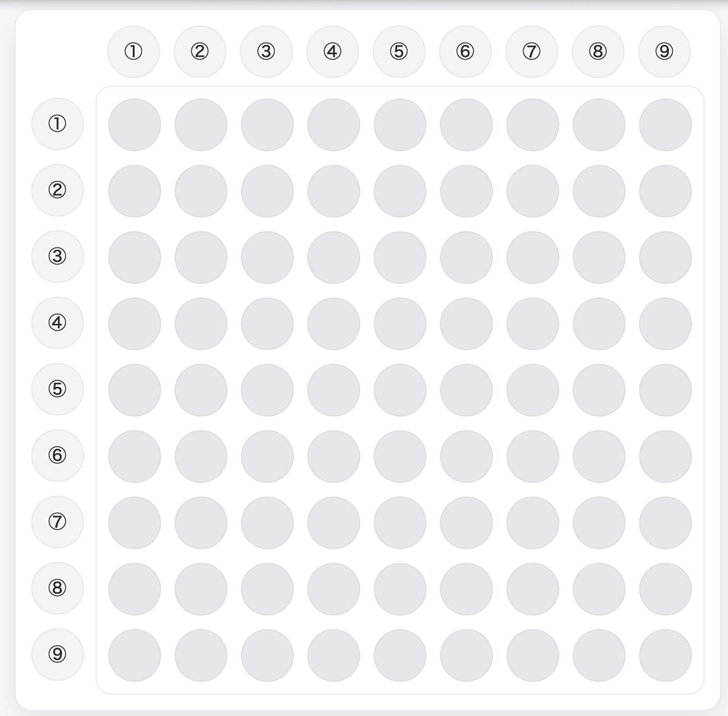Click row header number 9
Image resolution: width=728 pixels, height=716 pixels.
pyautogui.click(x=58, y=655)
